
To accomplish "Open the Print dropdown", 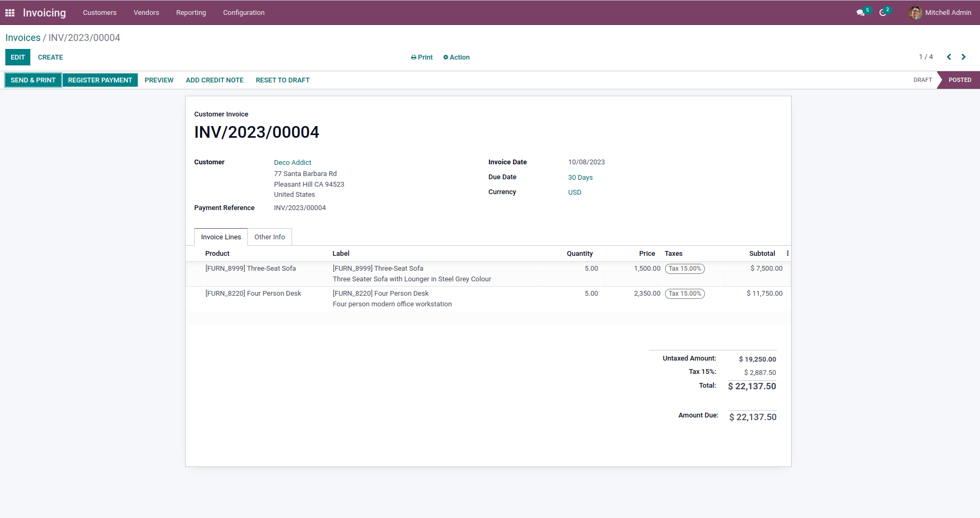I will [x=422, y=57].
